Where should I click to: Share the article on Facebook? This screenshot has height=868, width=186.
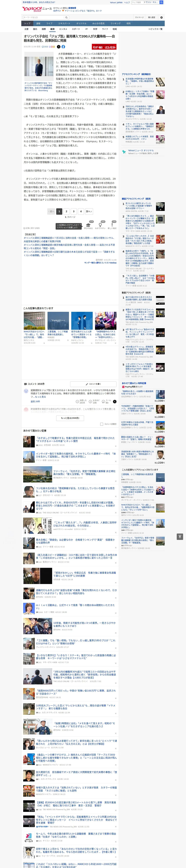click(x=63, y=47)
